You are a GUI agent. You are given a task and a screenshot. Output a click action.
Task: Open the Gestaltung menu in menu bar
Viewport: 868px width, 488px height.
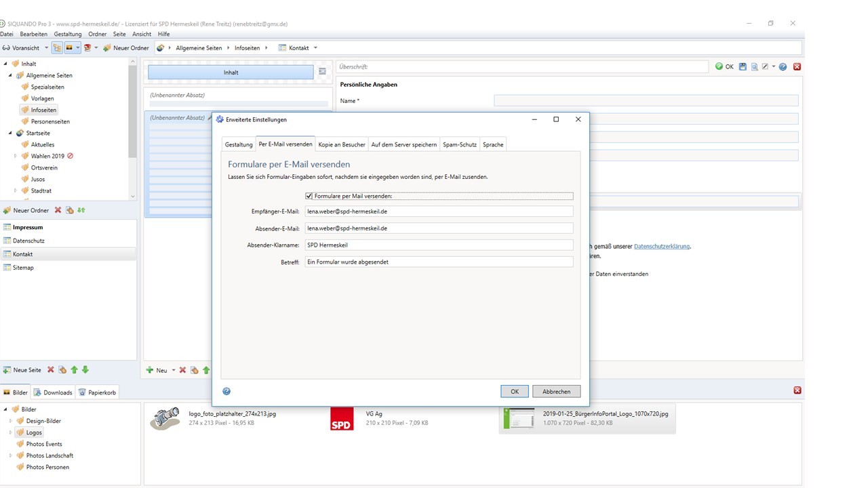tap(68, 34)
